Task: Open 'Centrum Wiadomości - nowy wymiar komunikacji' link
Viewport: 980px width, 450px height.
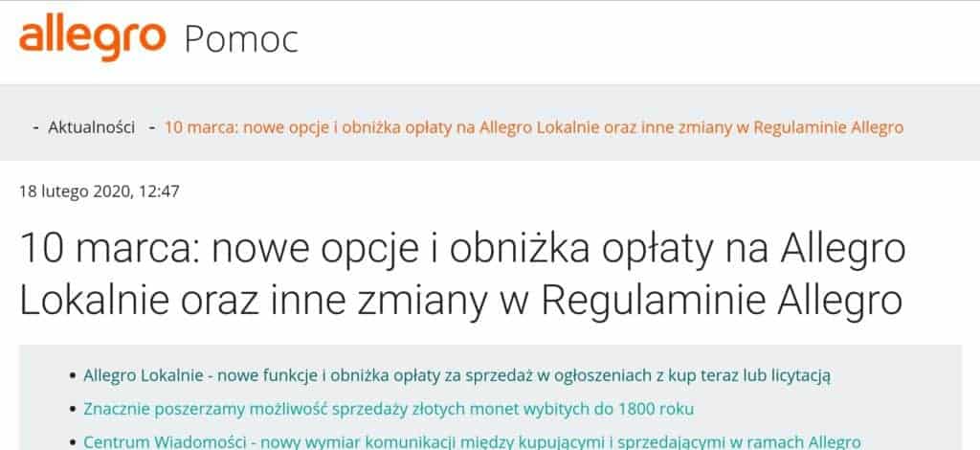Action: coord(473,441)
